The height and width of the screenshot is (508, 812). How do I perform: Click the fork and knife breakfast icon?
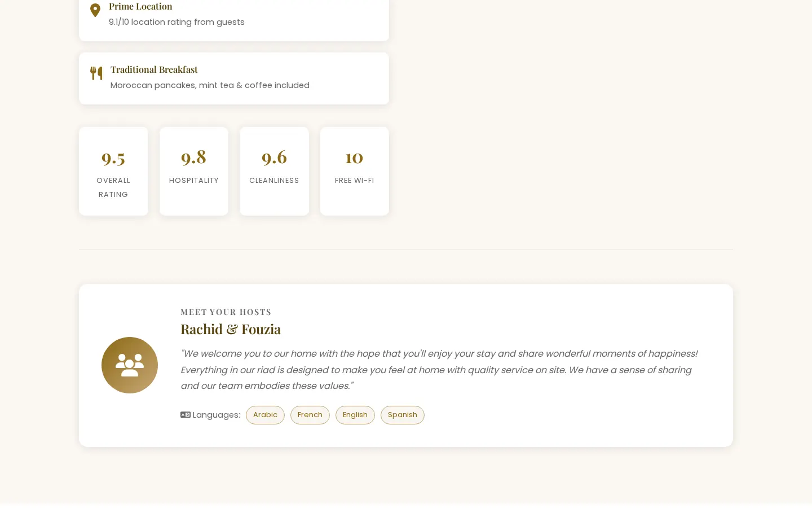pyautogui.click(x=96, y=73)
